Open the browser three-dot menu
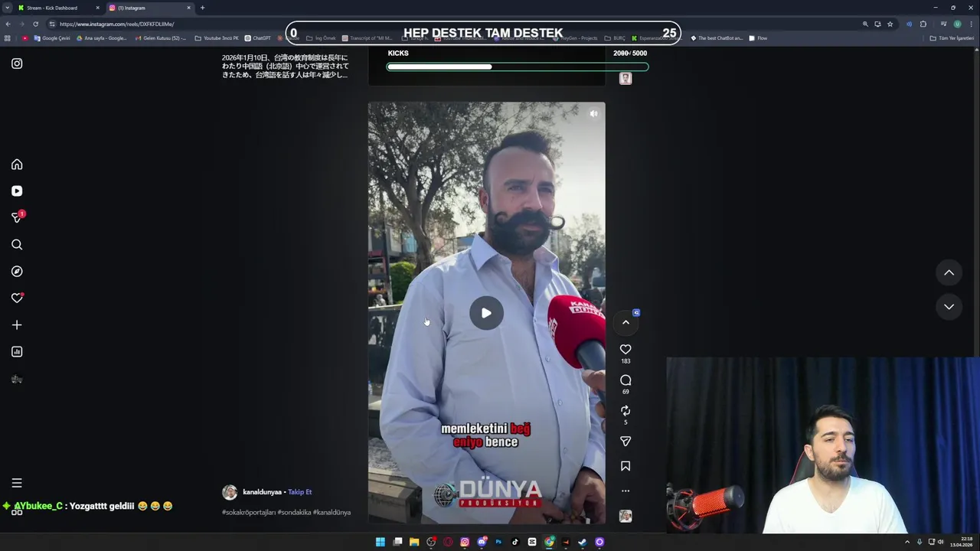The width and height of the screenshot is (980, 551). point(971,24)
